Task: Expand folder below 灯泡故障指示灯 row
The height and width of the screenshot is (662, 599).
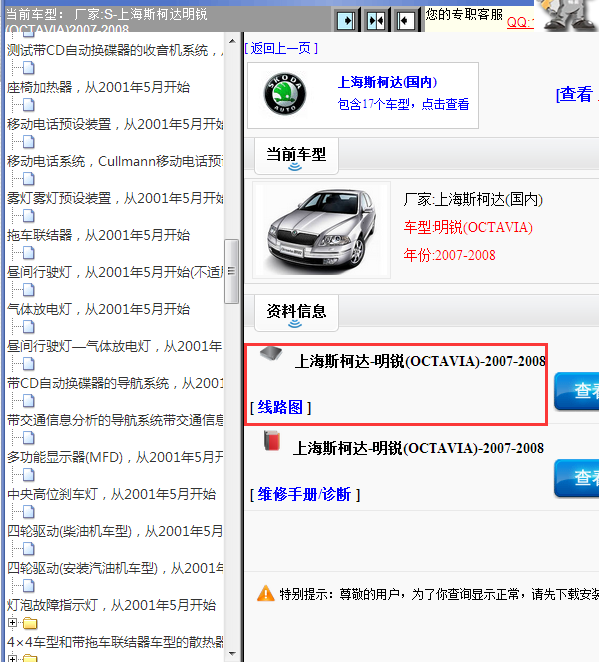Action: coord(12,623)
